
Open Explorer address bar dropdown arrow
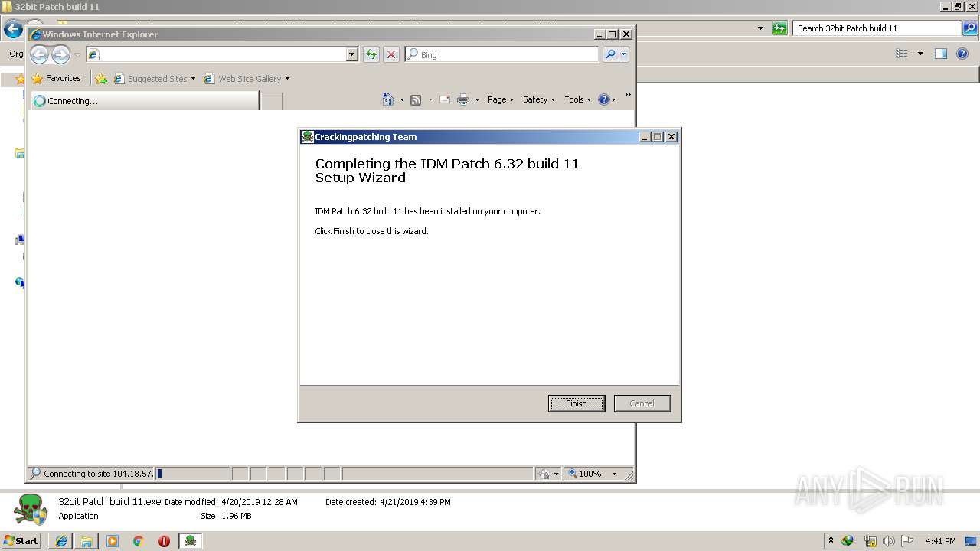point(760,28)
